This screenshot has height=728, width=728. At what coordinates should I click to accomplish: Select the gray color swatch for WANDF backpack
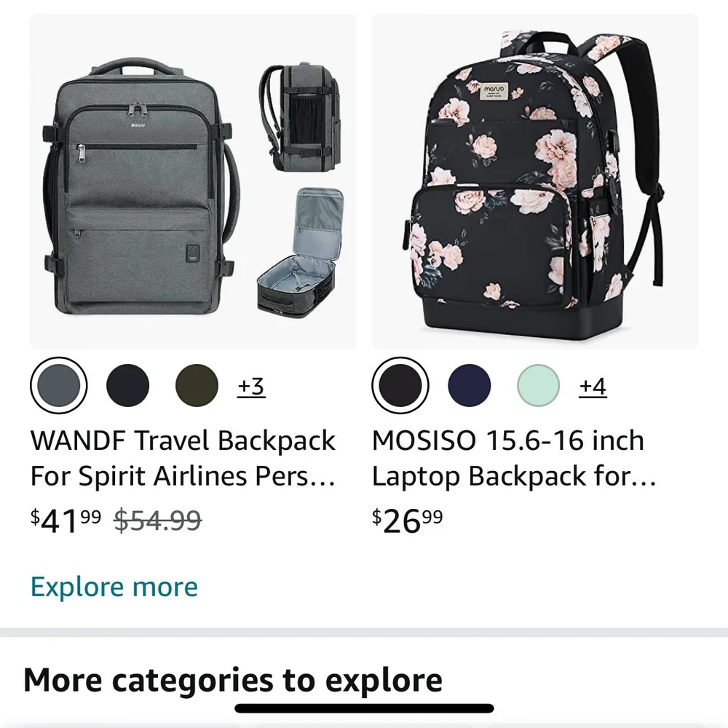click(x=58, y=385)
